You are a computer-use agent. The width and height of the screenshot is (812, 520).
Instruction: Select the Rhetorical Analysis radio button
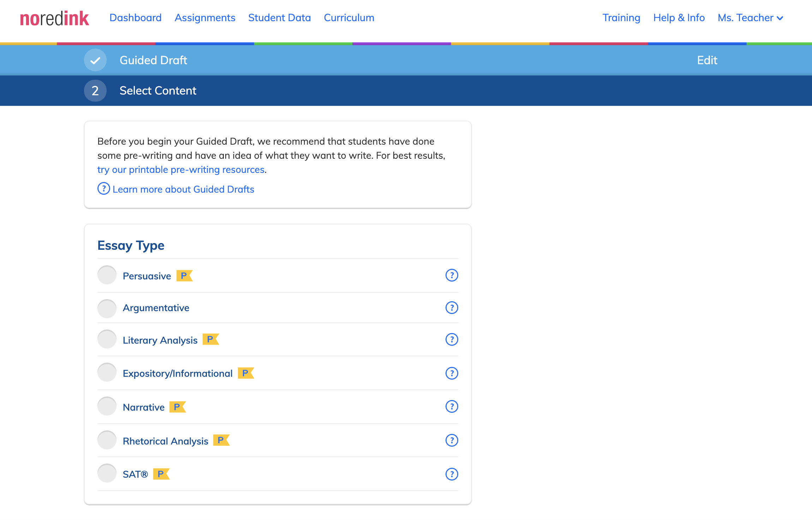point(107,440)
